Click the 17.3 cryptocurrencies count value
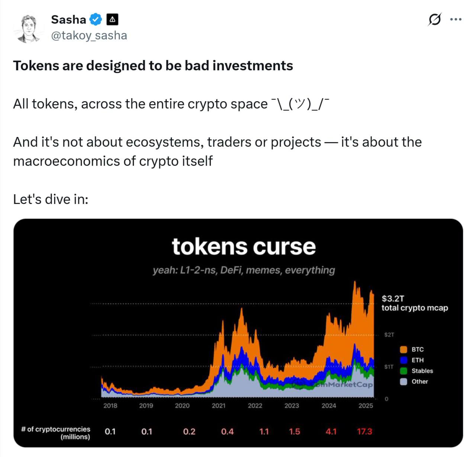The height and width of the screenshot is (457, 476). pos(364,432)
